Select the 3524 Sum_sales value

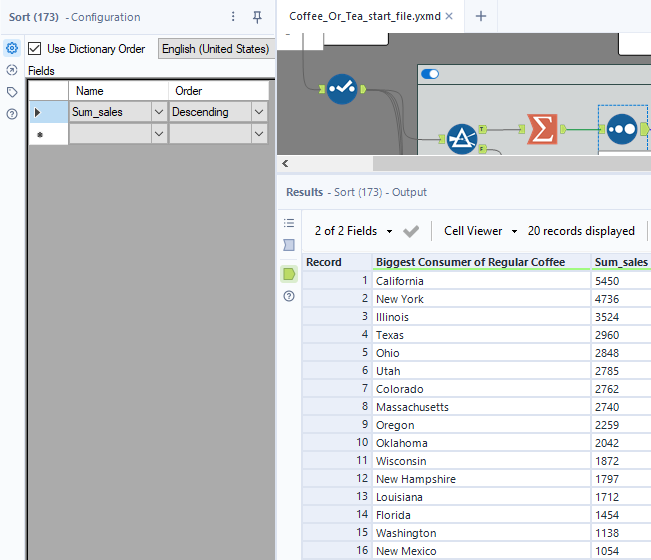[621, 317]
